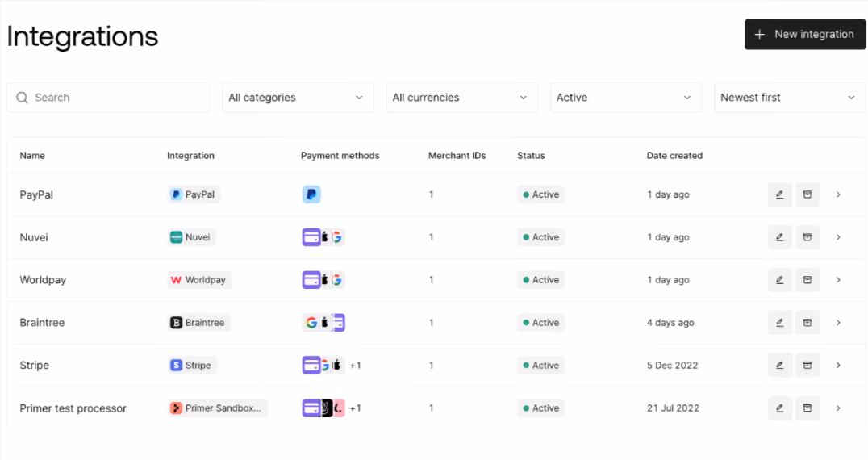The height and width of the screenshot is (460, 868).
Task: Click the 21 Jul 2022 date
Action: (673, 408)
